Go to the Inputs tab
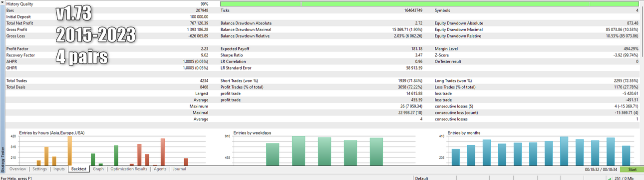This screenshot has width=644, height=180. (59, 169)
